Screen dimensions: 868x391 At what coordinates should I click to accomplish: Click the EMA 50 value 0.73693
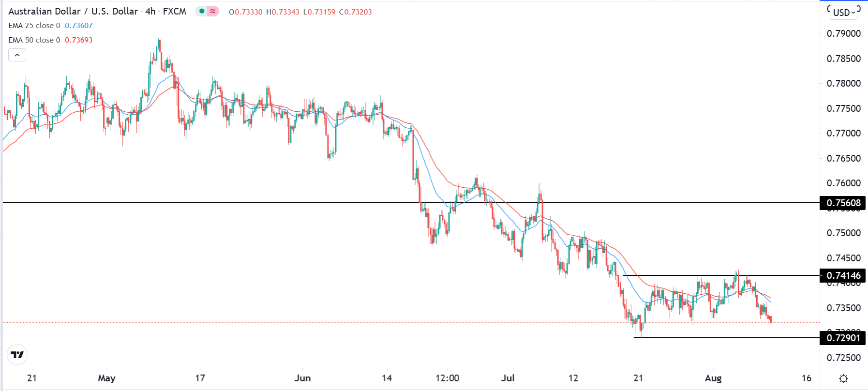click(78, 40)
